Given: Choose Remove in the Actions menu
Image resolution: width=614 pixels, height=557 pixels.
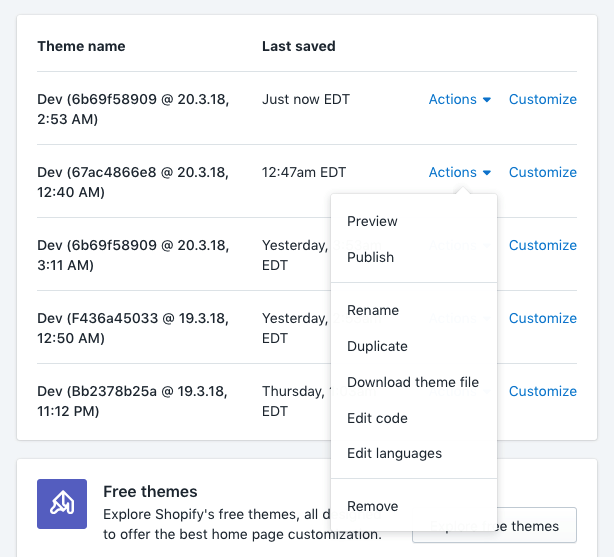Looking at the screenshot, I should 414,506.
